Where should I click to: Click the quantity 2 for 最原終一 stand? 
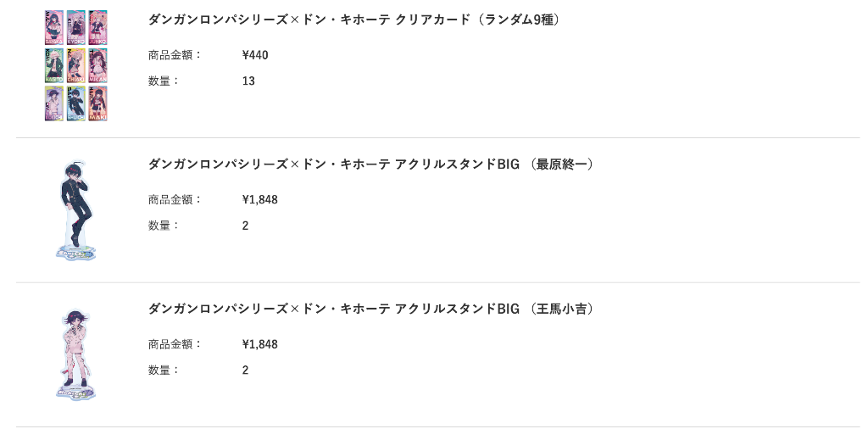click(x=245, y=226)
